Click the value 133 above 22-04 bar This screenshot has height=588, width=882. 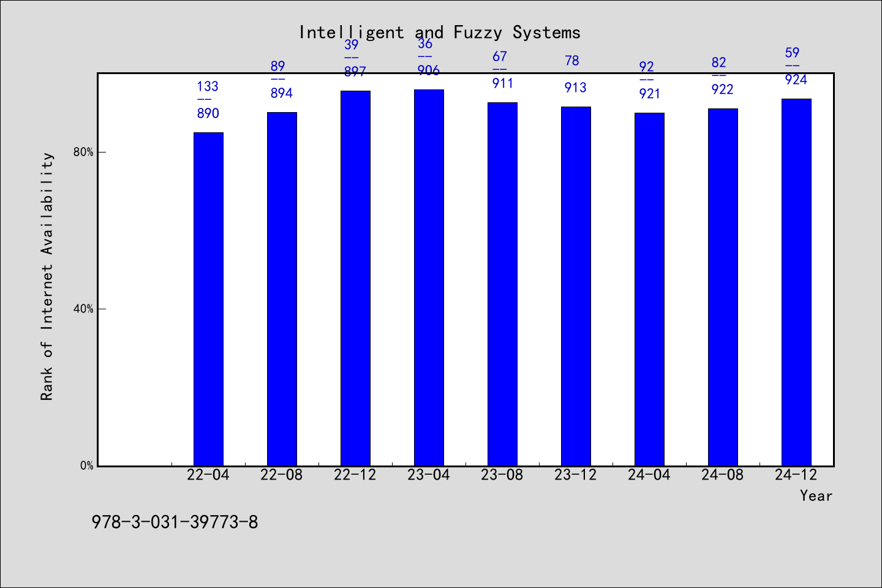[208, 86]
